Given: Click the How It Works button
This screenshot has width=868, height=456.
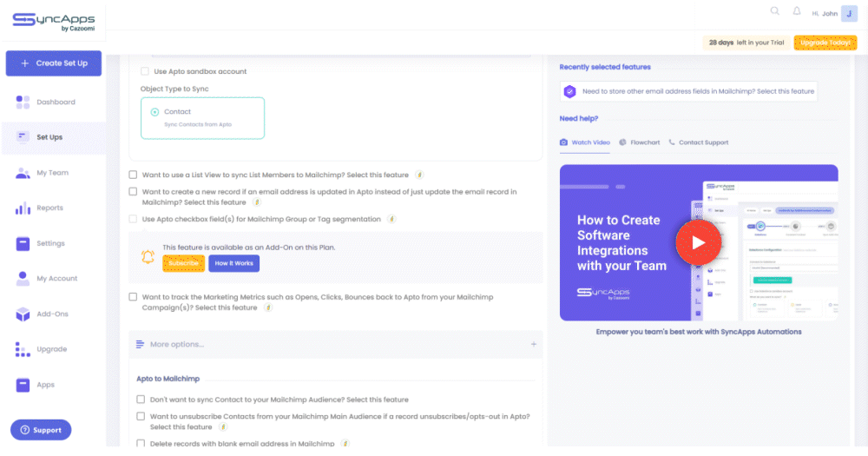Looking at the screenshot, I should pos(233,263).
